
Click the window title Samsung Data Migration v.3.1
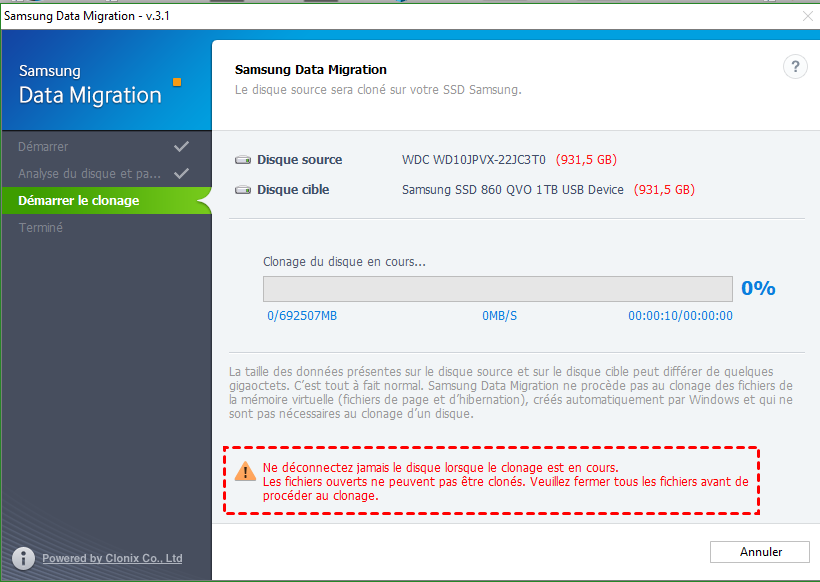point(87,16)
